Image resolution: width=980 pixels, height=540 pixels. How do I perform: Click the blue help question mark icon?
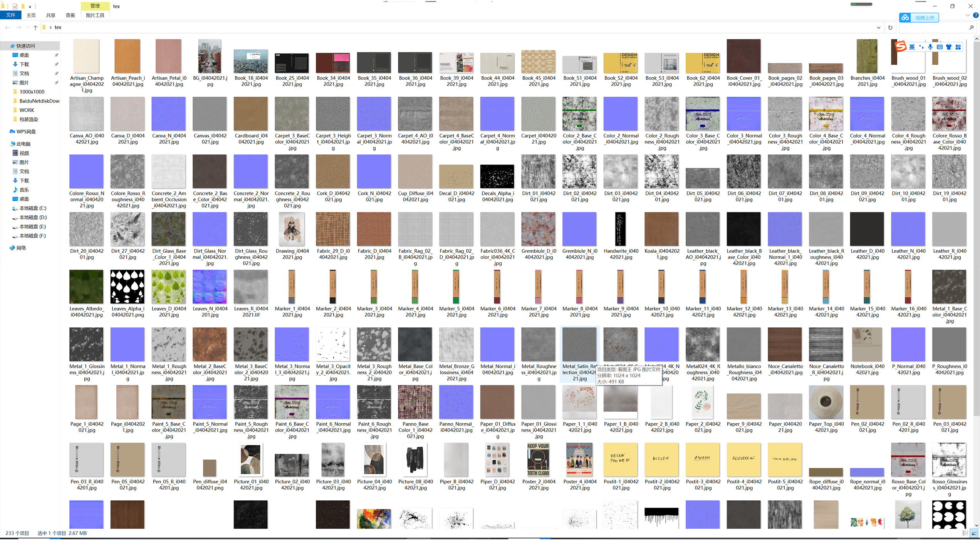(x=976, y=15)
